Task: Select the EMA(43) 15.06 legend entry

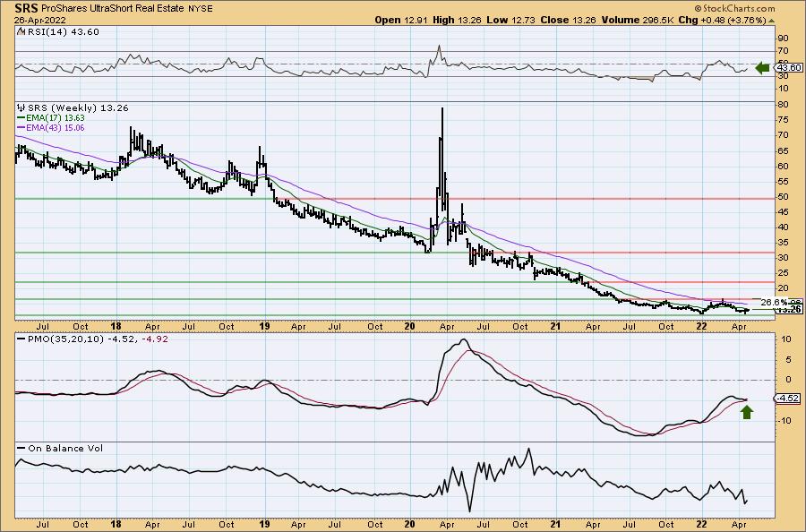Action: pyautogui.click(x=51, y=127)
